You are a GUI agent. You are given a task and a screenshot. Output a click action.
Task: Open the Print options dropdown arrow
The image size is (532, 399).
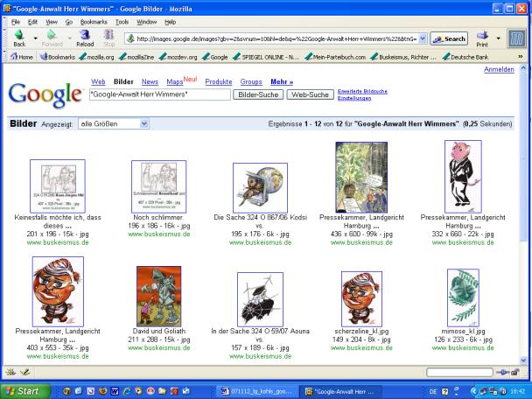coord(499,38)
